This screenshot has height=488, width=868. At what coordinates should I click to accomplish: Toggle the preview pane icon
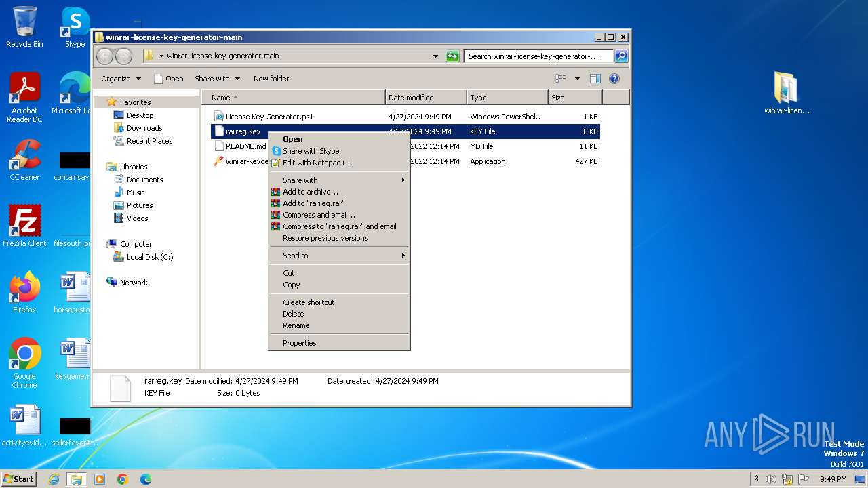click(x=595, y=79)
